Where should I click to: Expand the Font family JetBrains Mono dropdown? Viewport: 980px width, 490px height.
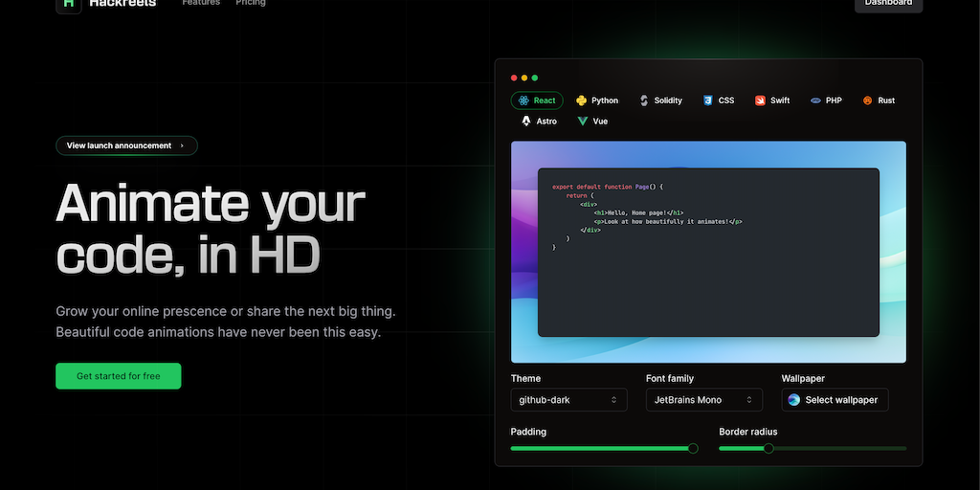coord(704,399)
